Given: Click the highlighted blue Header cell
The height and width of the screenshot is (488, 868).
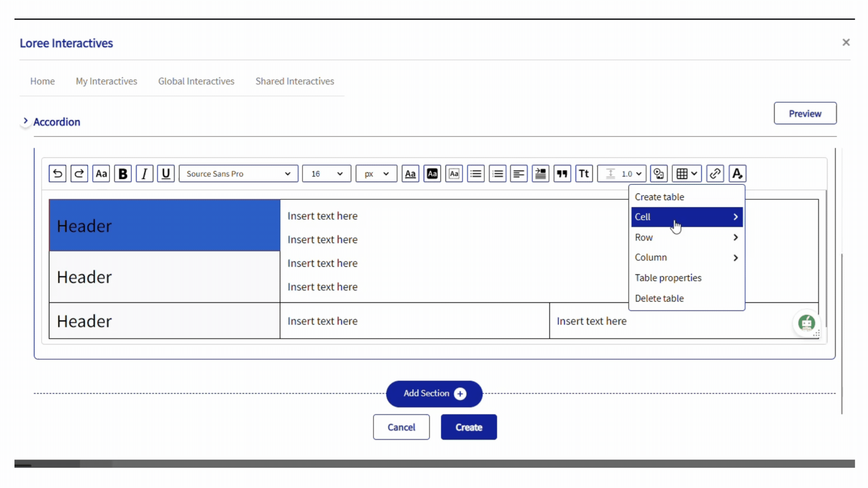Looking at the screenshot, I should coord(165,225).
